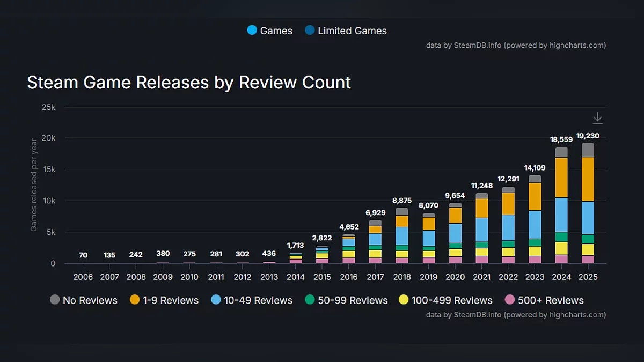Click the 2017 stacked bar
Screen dimensions: 644x362
376,242
